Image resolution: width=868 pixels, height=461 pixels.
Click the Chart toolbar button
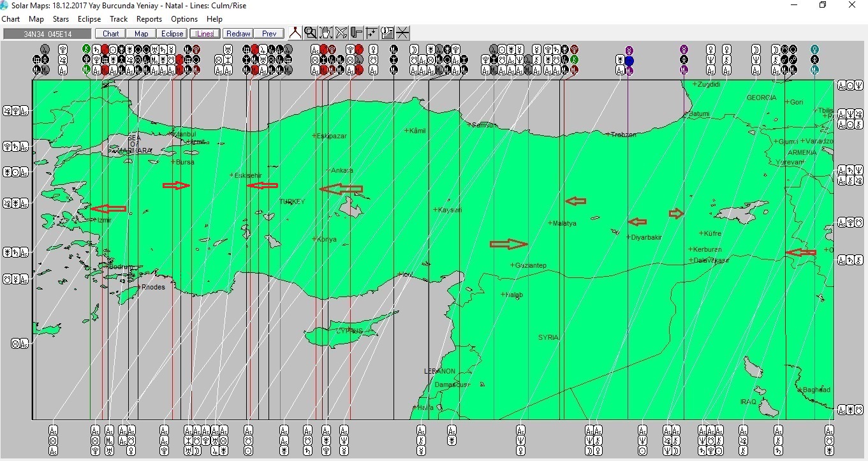click(x=110, y=34)
